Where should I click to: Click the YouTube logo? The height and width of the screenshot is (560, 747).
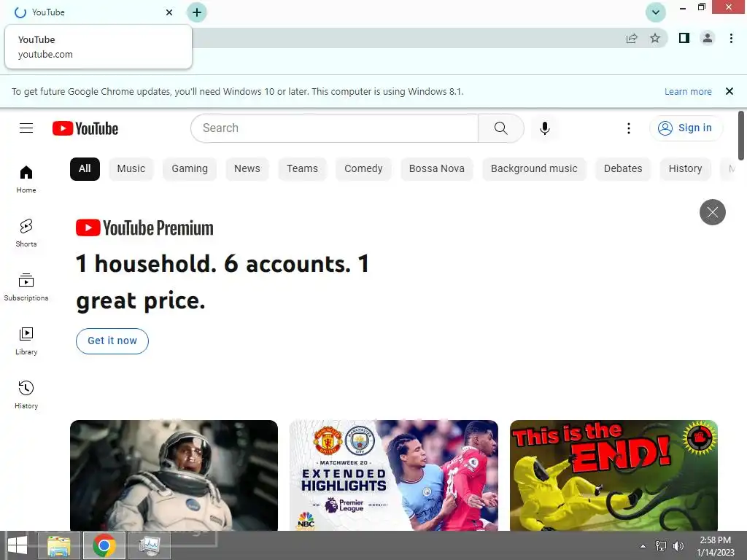pyautogui.click(x=85, y=128)
